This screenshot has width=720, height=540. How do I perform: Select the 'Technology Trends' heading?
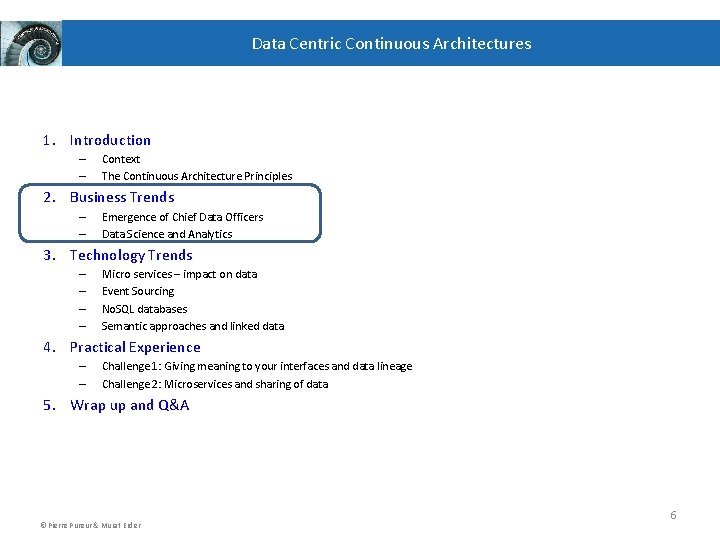coord(131,255)
